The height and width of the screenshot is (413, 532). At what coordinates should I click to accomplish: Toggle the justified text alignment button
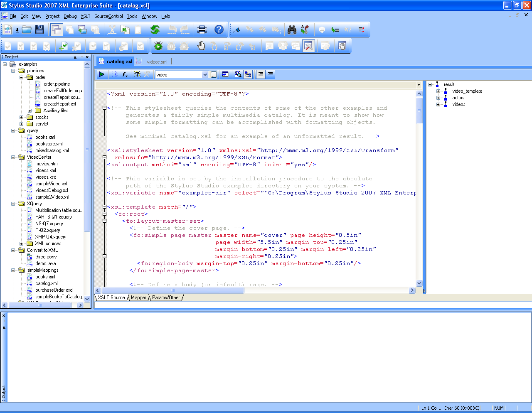[x=261, y=74]
